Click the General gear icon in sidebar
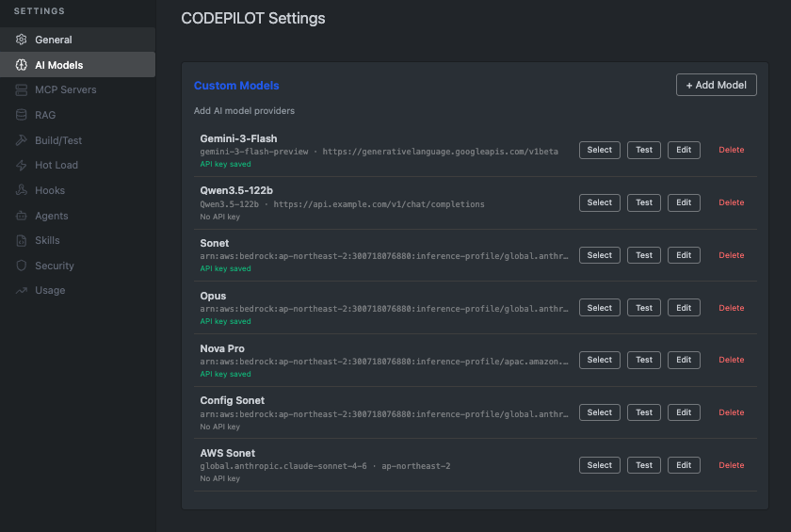Viewport: 791px width, 532px height. 21,40
